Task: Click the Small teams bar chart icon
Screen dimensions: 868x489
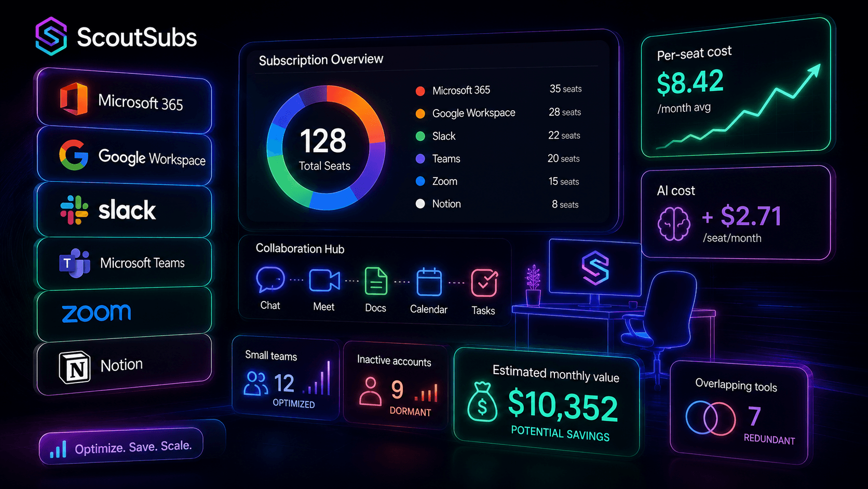Action: tap(317, 377)
